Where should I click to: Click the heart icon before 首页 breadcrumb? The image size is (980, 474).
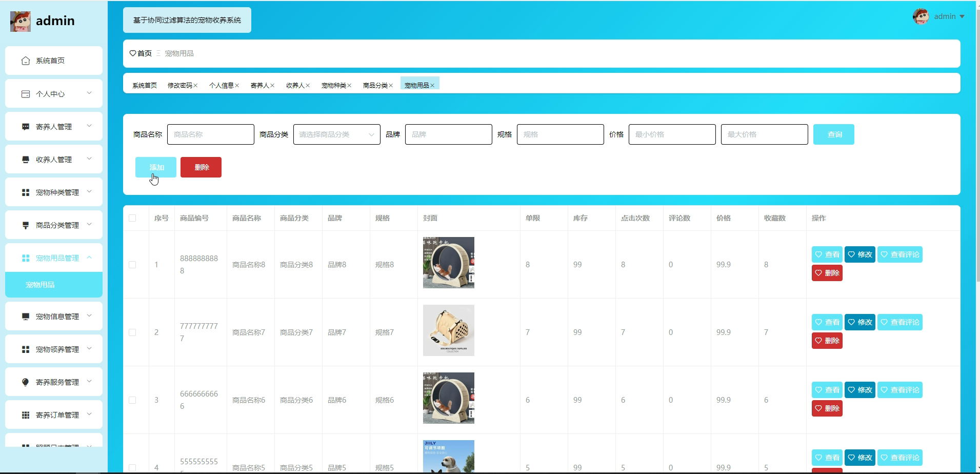tap(133, 53)
